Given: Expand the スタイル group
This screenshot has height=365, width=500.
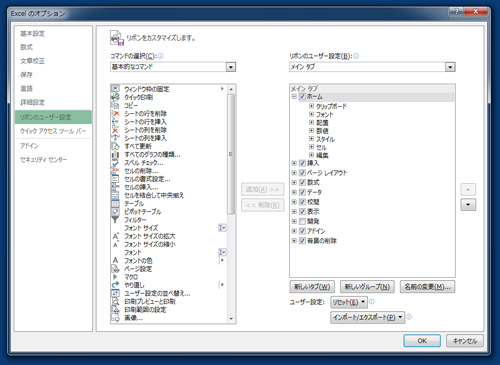Looking at the screenshot, I should 311,139.
